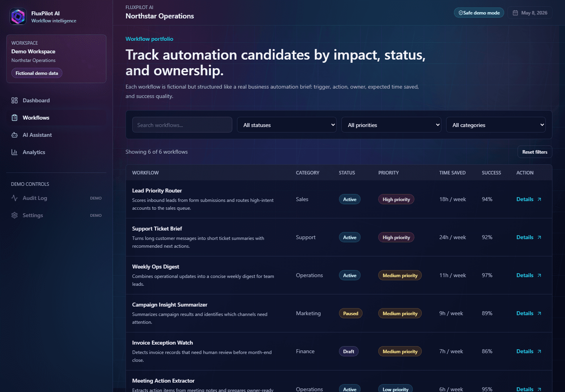565x392 pixels.
Task: Click the Fictional demo data pill
Action: [x=37, y=73]
